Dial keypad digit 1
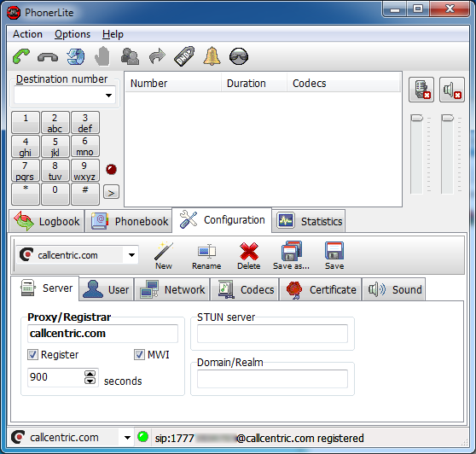 click(x=26, y=122)
